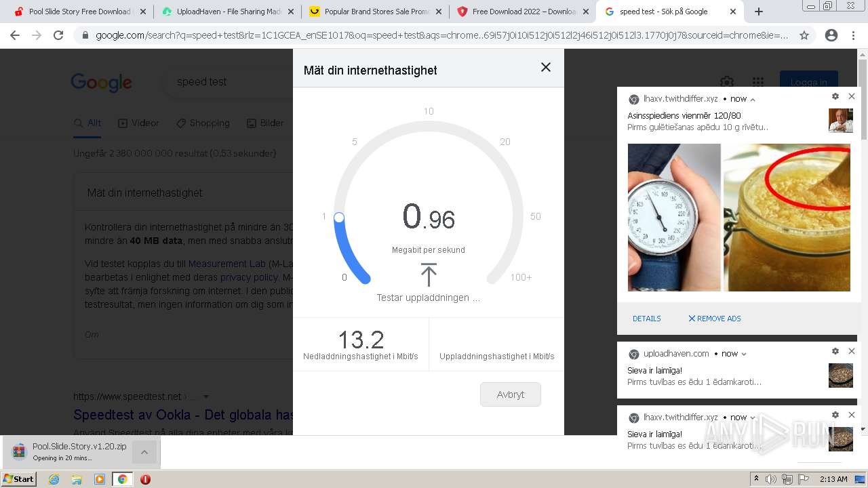Expand speedtest.net result dropdown arrow
Image resolution: width=868 pixels, height=488 pixels.
point(206,396)
